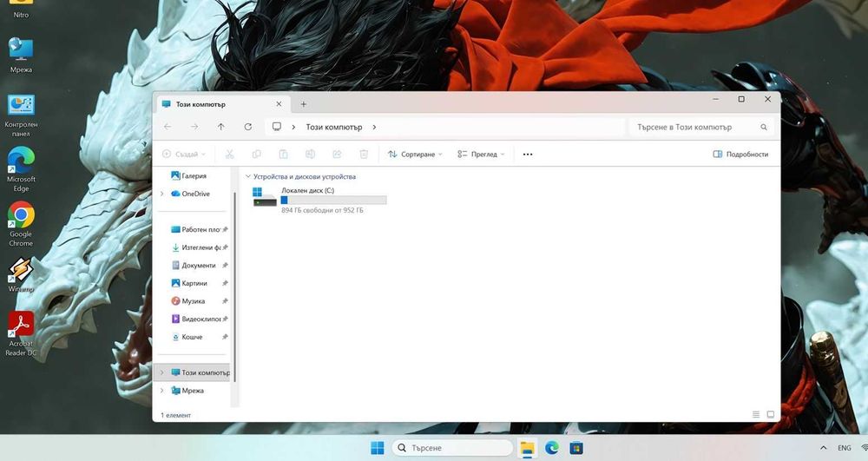Launch Winamp from desktop
This screenshot has height=461, width=868.
pos(21,275)
